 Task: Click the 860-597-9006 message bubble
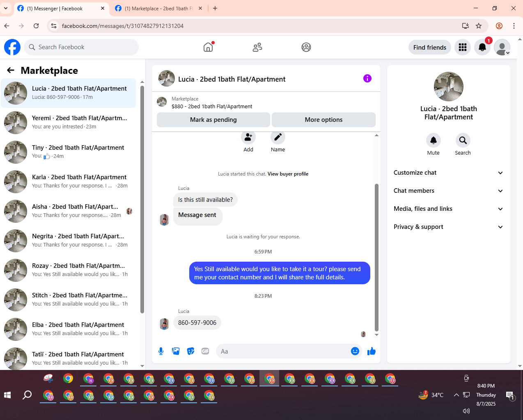click(x=197, y=323)
